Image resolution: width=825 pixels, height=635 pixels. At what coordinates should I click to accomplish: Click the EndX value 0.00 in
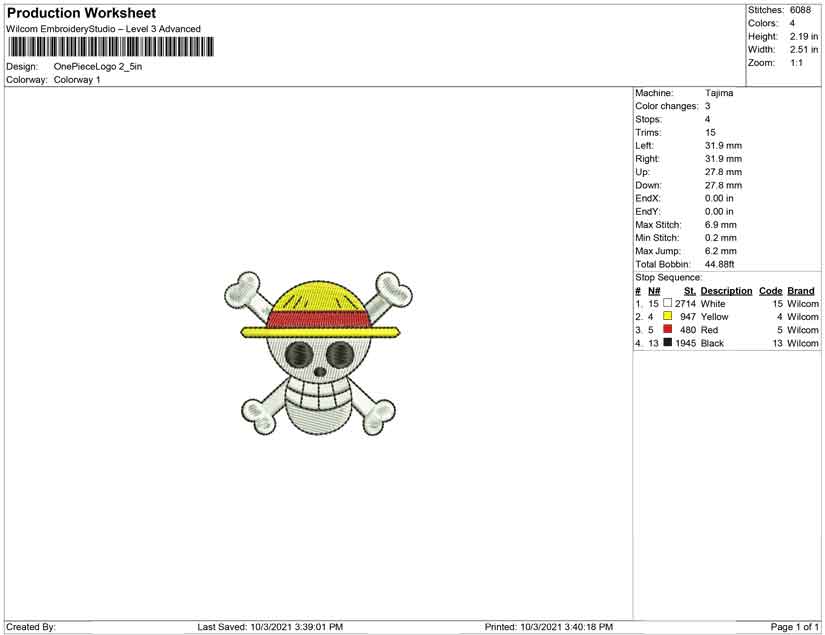pyautogui.click(x=719, y=198)
